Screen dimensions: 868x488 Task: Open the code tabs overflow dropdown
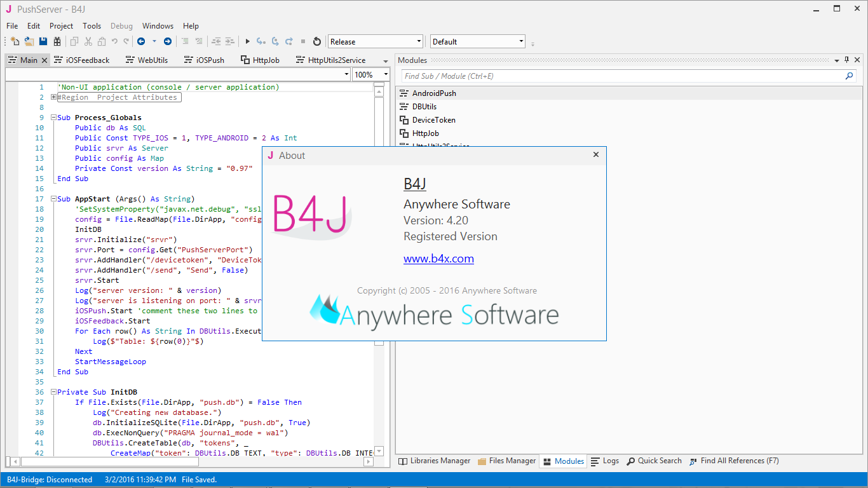(x=385, y=61)
